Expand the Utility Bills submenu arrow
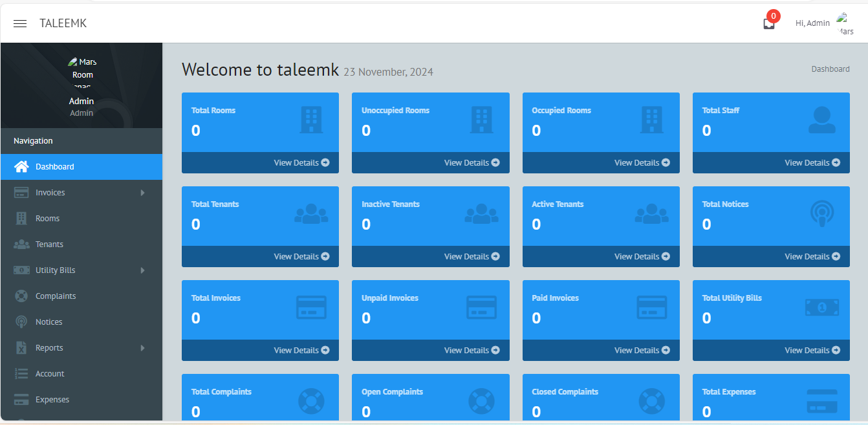The height and width of the screenshot is (425, 868). tap(143, 270)
